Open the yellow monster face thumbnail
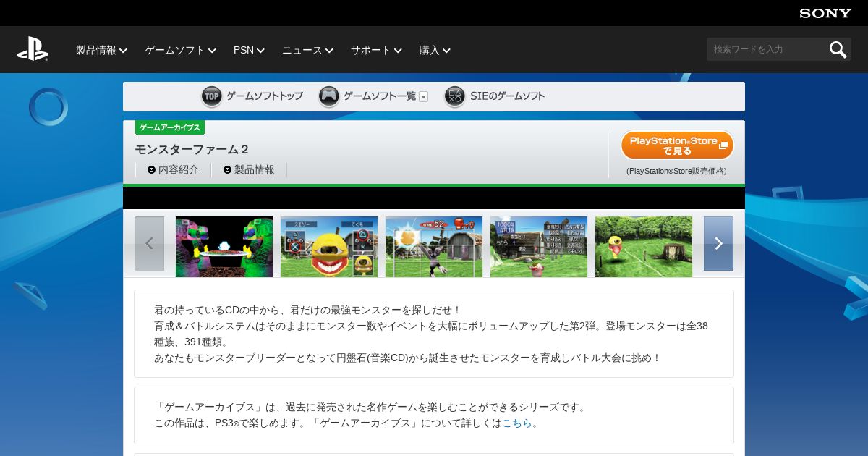Screen dimensions: 868x456 coord(329,247)
